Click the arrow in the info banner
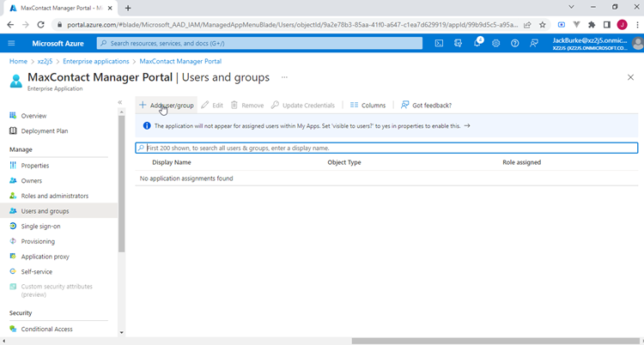This screenshot has height=345, width=644. (x=467, y=126)
